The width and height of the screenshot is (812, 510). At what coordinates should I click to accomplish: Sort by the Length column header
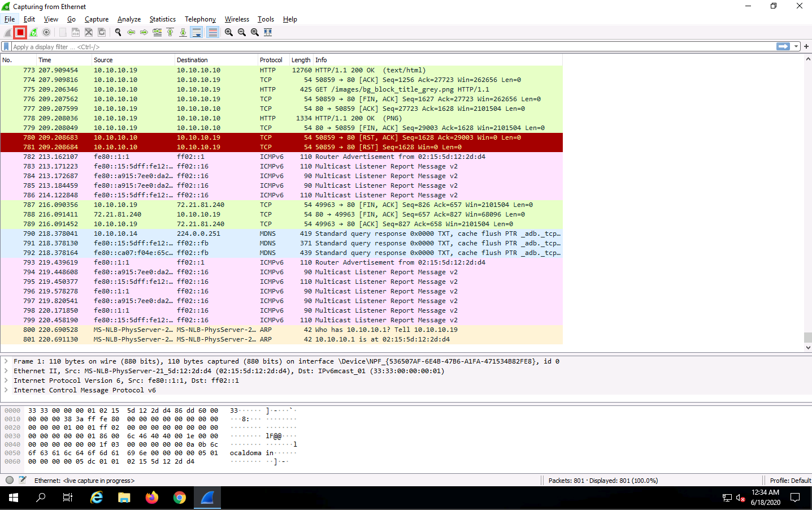pyautogui.click(x=301, y=60)
